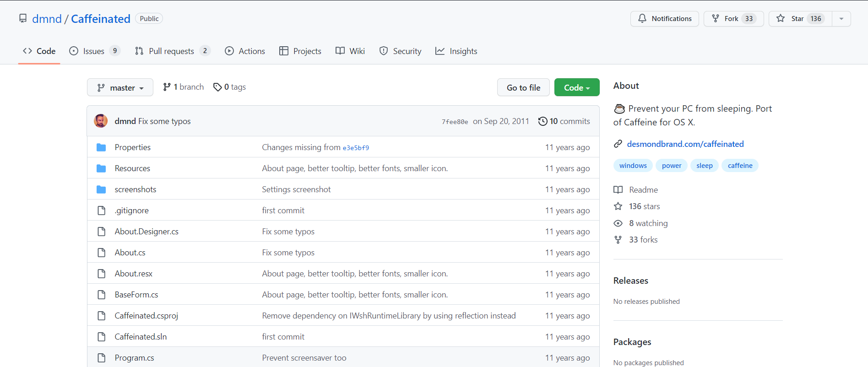
Task: Expand the Star list dropdown arrow
Action: [x=841, y=19]
